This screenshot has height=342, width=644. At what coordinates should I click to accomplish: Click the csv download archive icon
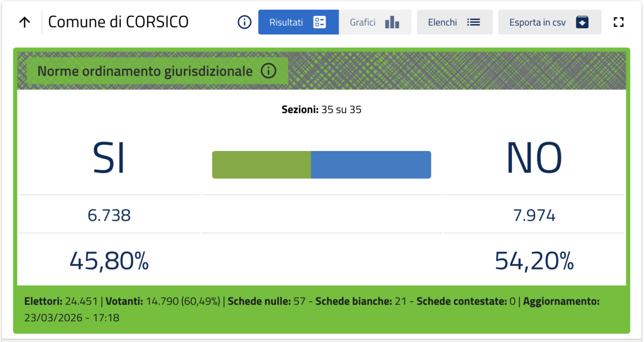tap(582, 22)
